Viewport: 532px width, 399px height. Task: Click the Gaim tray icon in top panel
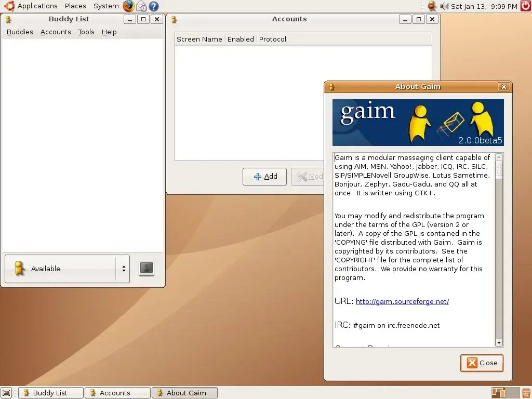point(432,6)
